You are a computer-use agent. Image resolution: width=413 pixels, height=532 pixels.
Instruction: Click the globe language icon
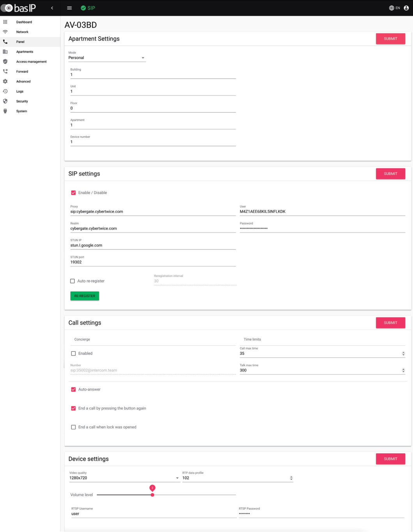coord(392,8)
